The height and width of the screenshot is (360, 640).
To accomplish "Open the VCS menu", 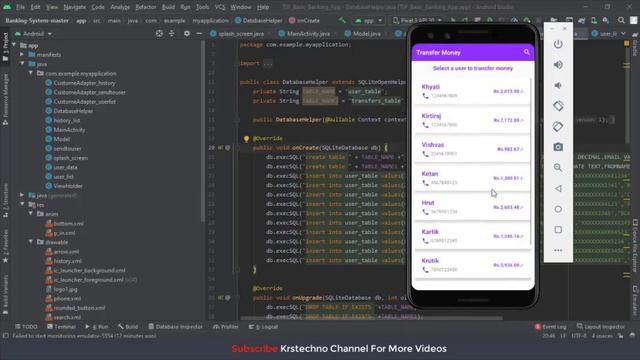I will [220, 7].
